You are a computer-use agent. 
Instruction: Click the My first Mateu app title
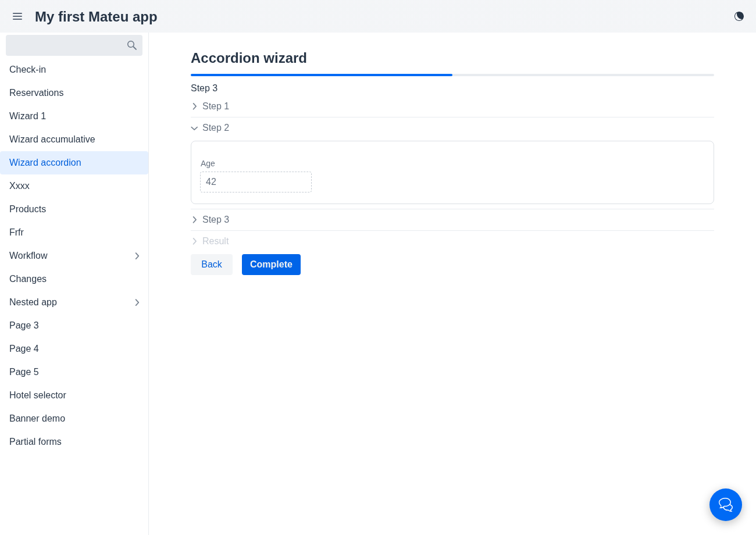[x=96, y=16]
